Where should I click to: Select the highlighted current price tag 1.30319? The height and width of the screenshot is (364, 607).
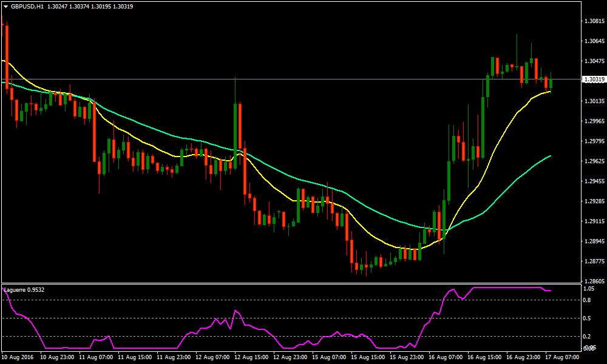(x=594, y=79)
